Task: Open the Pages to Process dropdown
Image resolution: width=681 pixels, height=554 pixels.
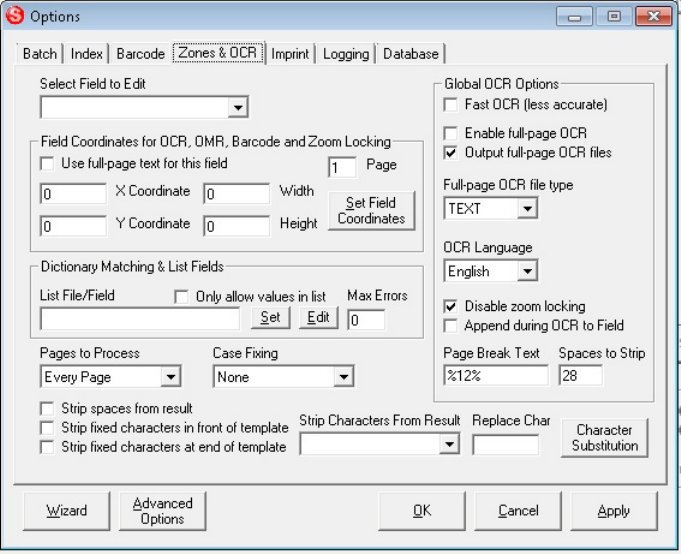Action: (x=111, y=376)
